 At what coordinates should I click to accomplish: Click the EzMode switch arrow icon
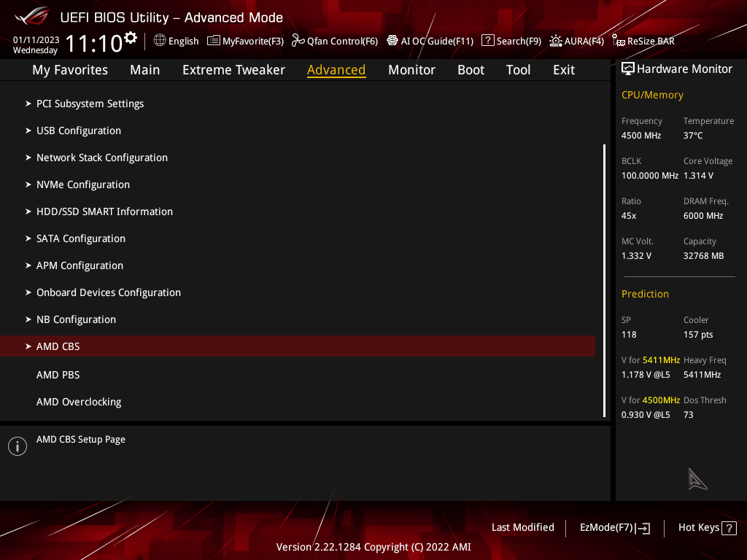[x=643, y=528]
